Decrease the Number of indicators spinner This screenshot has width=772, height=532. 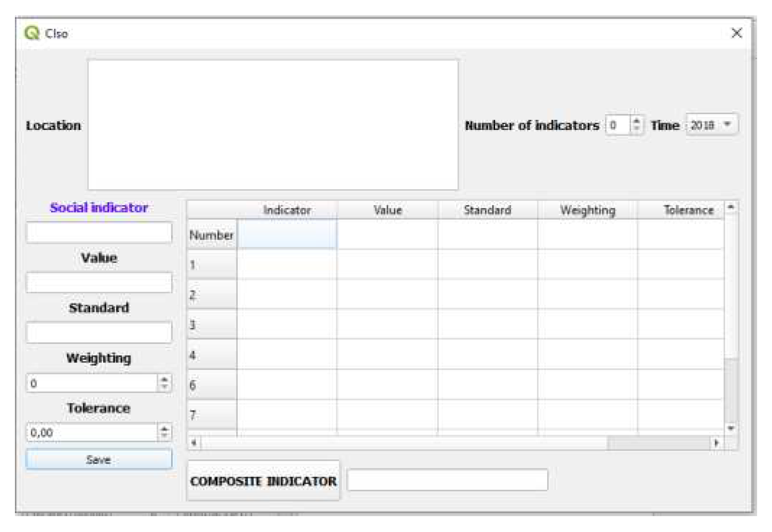coord(637,129)
